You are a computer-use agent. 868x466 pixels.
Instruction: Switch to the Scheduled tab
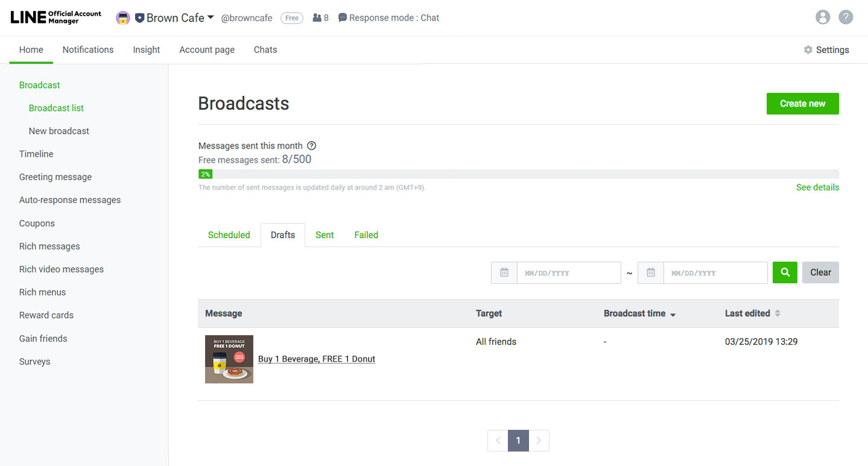(229, 235)
